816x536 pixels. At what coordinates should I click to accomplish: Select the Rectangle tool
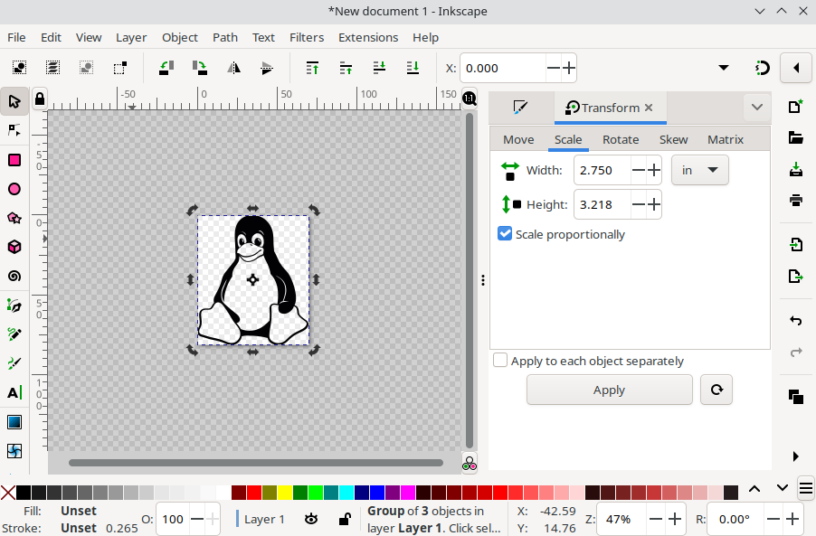pyautogui.click(x=14, y=160)
